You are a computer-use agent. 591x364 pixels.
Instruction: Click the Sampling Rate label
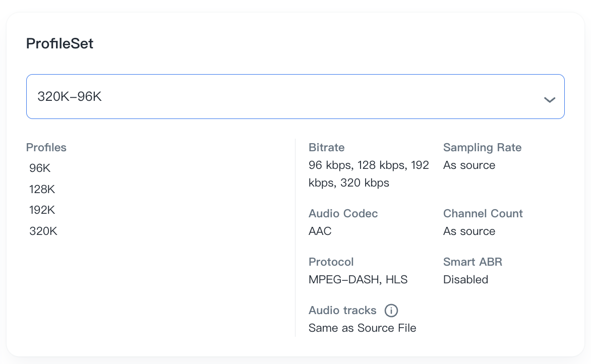(x=482, y=148)
